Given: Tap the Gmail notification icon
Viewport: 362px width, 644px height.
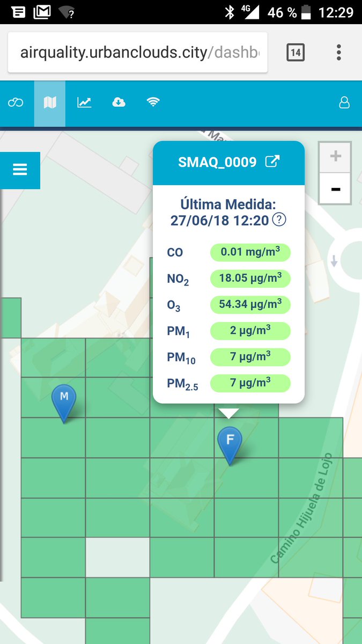Looking at the screenshot, I should [x=42, y=12].
